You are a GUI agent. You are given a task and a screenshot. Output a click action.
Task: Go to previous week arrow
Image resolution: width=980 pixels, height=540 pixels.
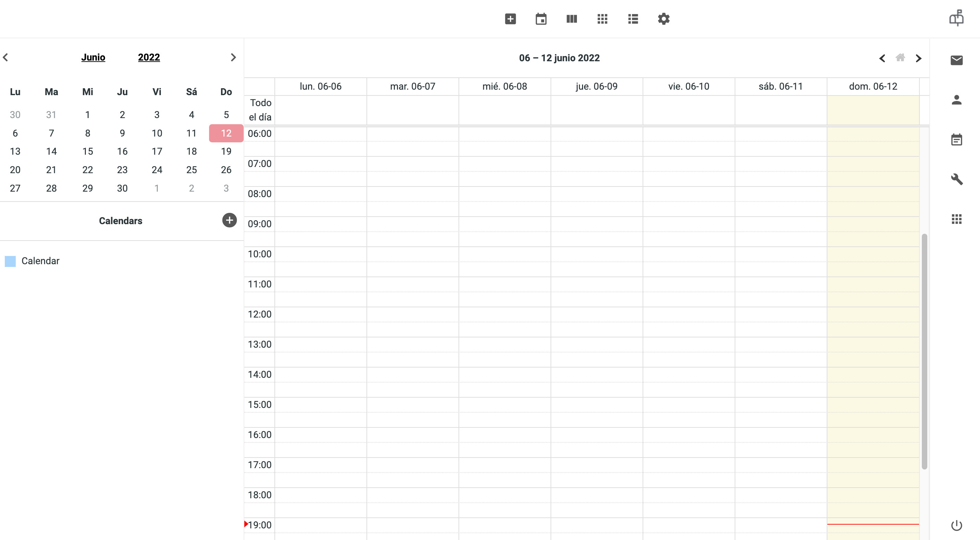882,58
